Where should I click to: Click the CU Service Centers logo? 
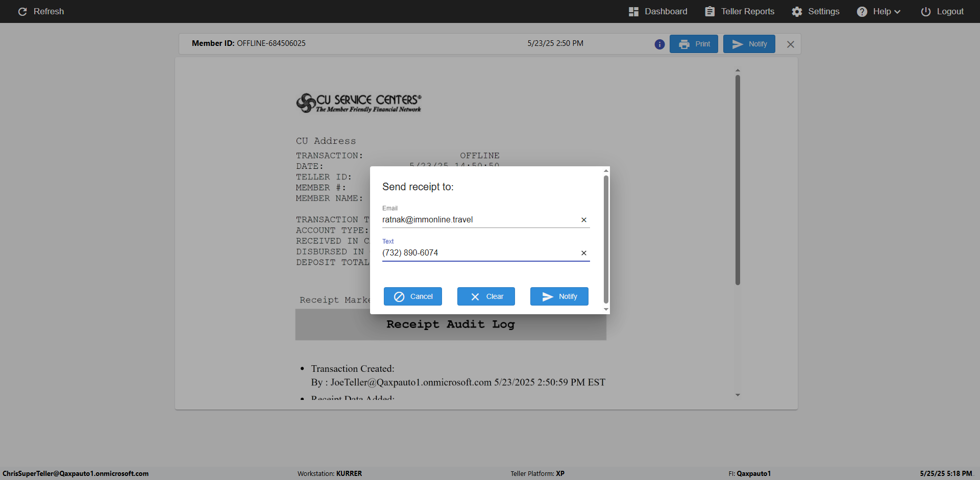pos(359,103)
